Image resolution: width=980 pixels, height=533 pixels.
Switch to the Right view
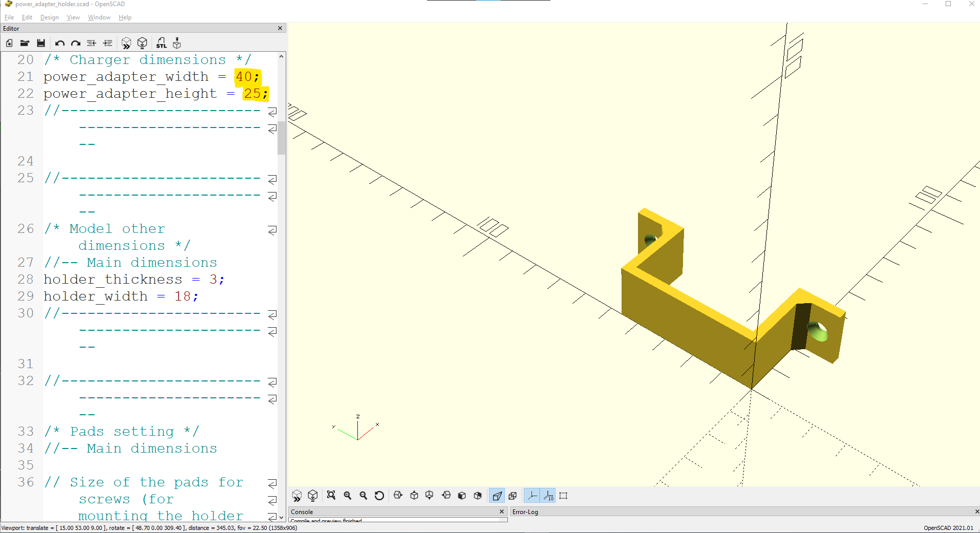click(398, 496)
